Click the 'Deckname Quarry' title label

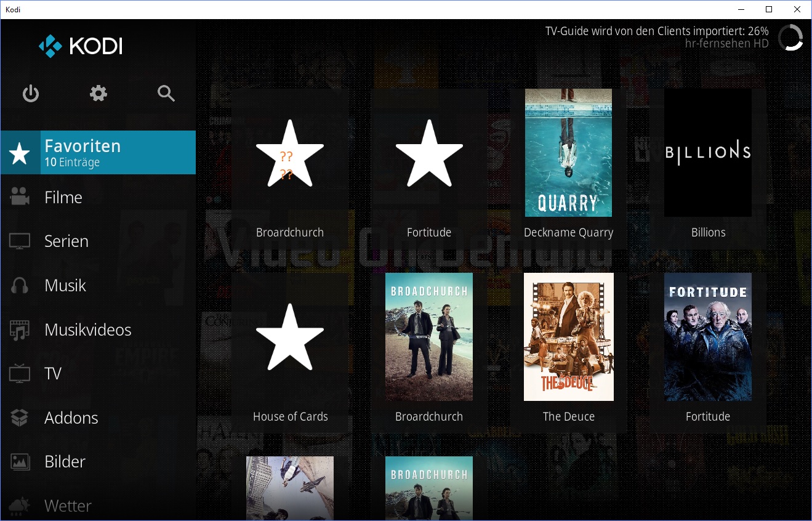[568, 233]
